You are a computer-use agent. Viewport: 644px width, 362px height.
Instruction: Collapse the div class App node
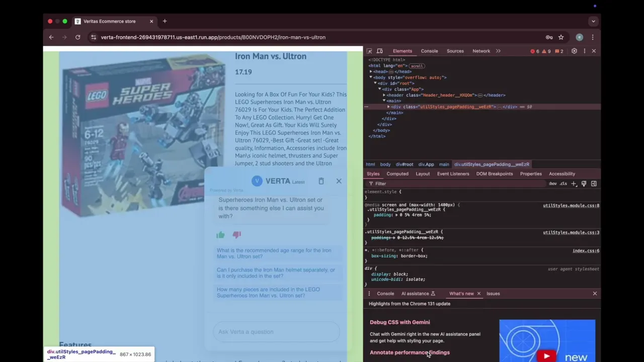point(380,89)
